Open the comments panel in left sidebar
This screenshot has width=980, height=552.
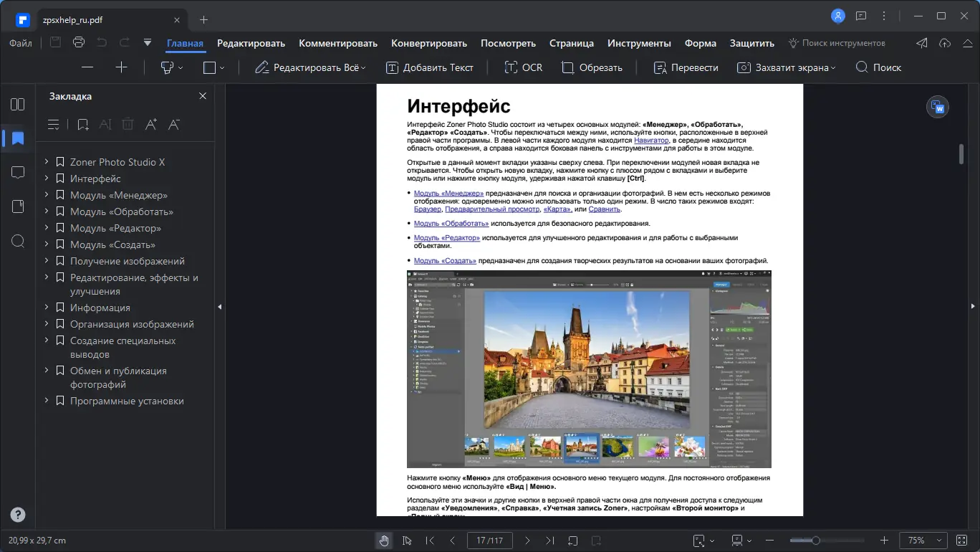[x=18, y=173]
